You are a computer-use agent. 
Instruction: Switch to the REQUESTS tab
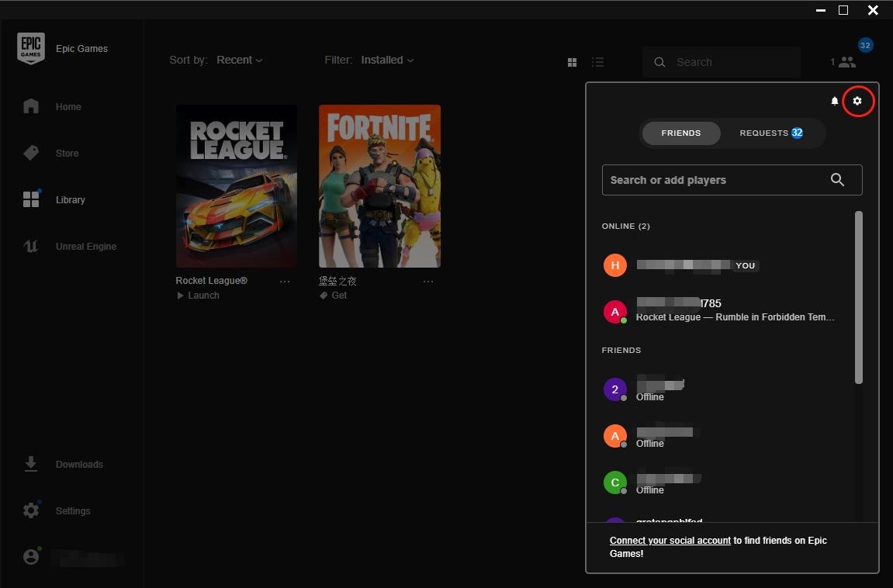point(770,133)
